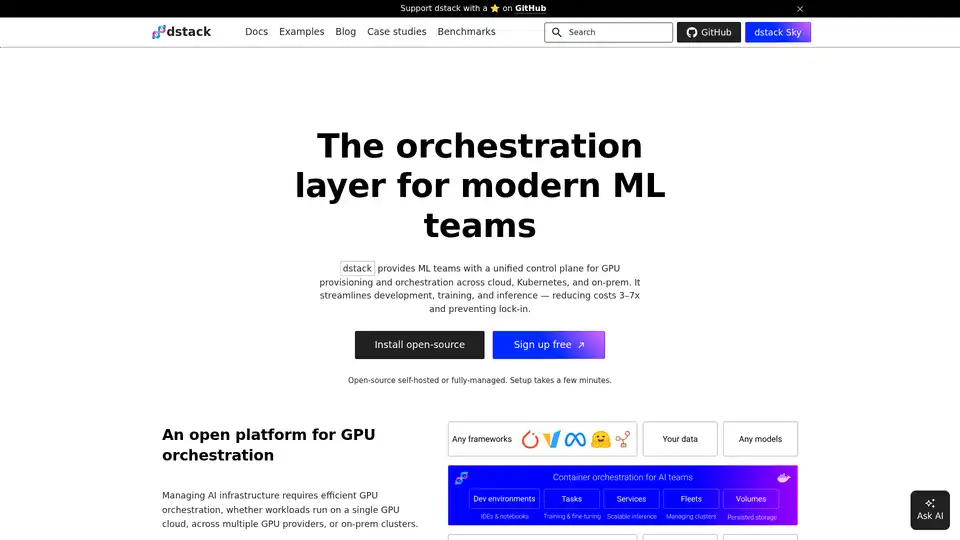
Task: Click the search magnifier icon
Action: pos(557,32)
